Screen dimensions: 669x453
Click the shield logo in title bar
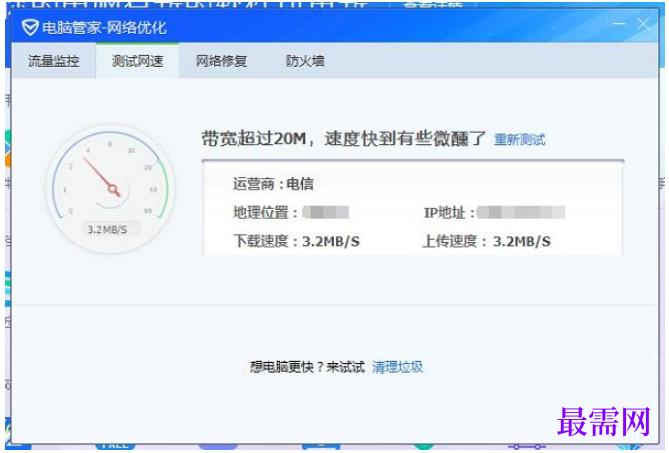(x=30, y=28)
